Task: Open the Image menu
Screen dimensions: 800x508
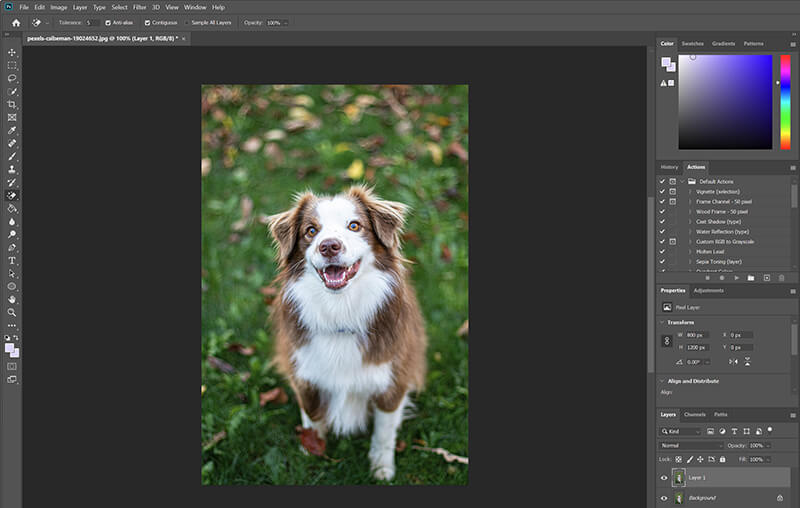Action: point(59,7)
